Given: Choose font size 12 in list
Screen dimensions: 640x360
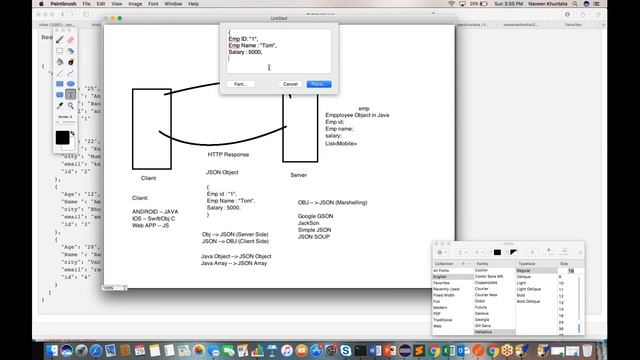Looking at the screenshot, I should coord(561,296).
